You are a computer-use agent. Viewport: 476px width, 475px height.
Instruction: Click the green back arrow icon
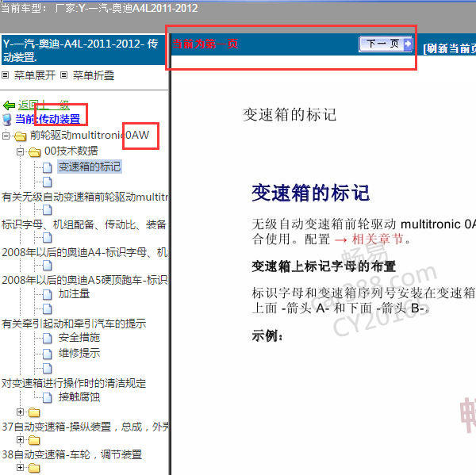9,105
